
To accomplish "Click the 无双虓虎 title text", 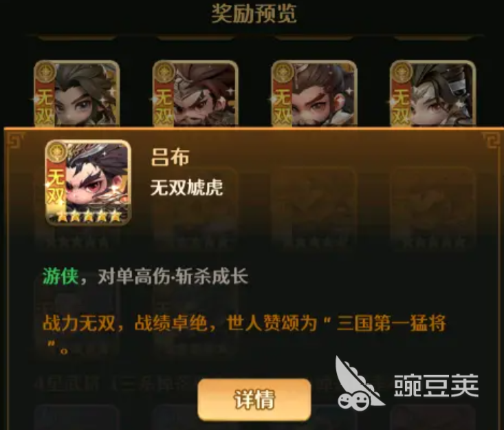I will click(x=187, y=187).
